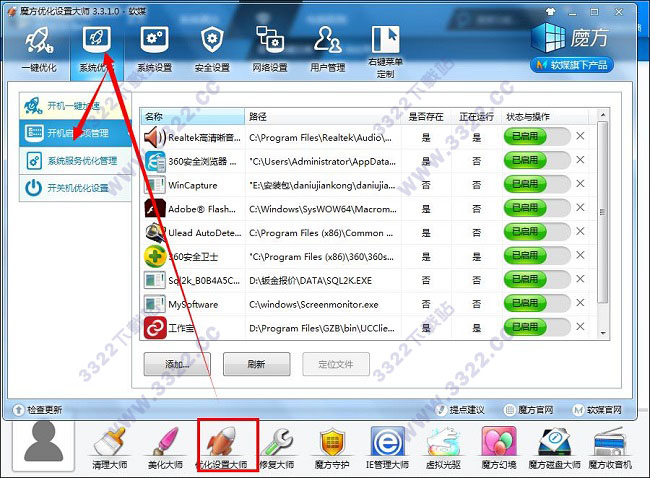Click 提点建议 link
Viewport: 650px width, 478px height.
tap(461, 410)
